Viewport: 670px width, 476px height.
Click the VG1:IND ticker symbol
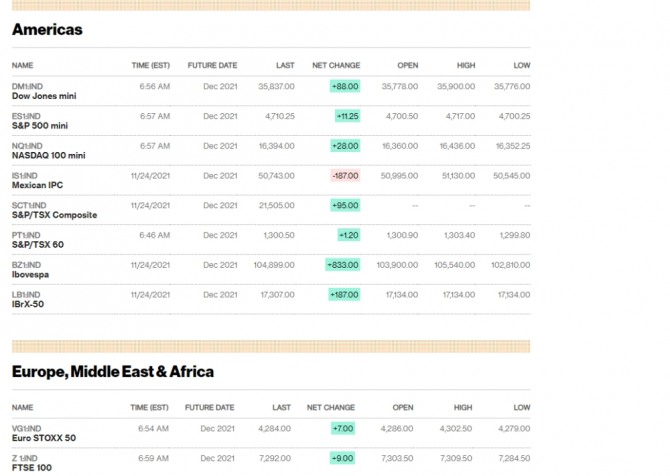coord(28,428)
